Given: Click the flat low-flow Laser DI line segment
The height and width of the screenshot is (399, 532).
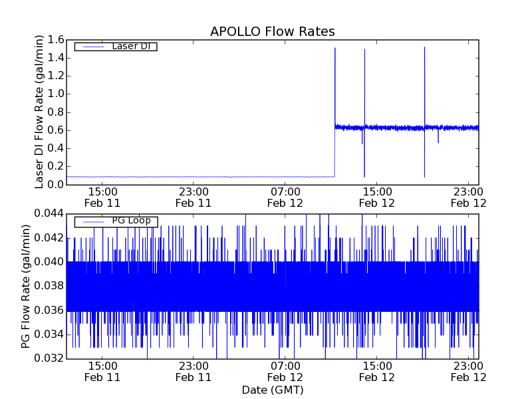Looking at the screenshot, I should coord(199,177).
